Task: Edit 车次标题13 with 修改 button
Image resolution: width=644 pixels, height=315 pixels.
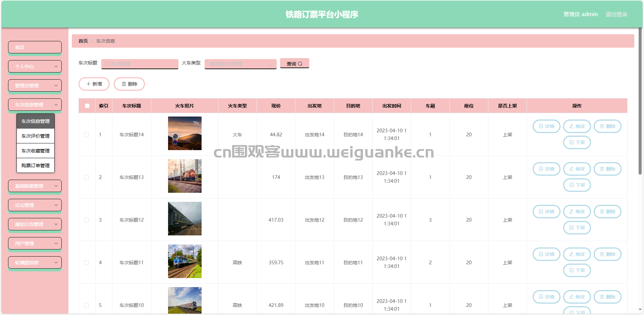Action: tap(577, 169)
